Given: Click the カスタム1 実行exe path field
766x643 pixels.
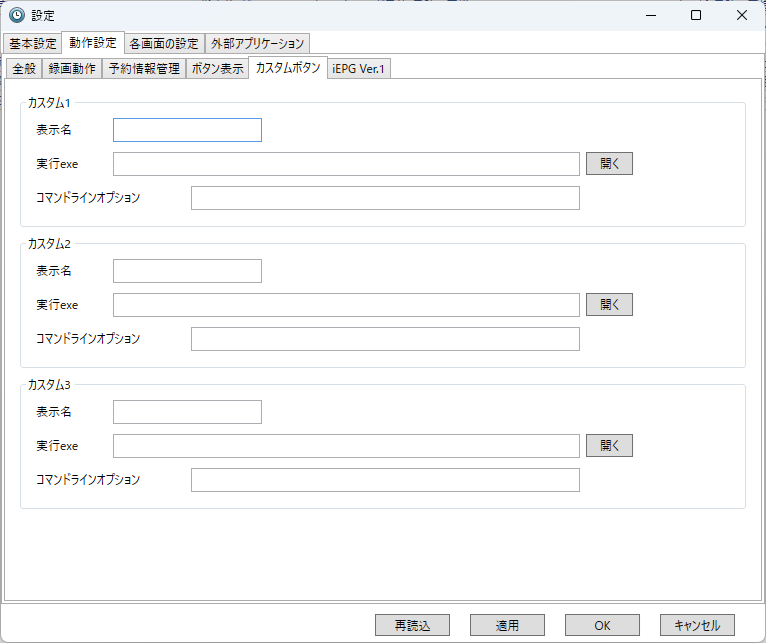Looking at the screenshot, I should pos(346,164).
